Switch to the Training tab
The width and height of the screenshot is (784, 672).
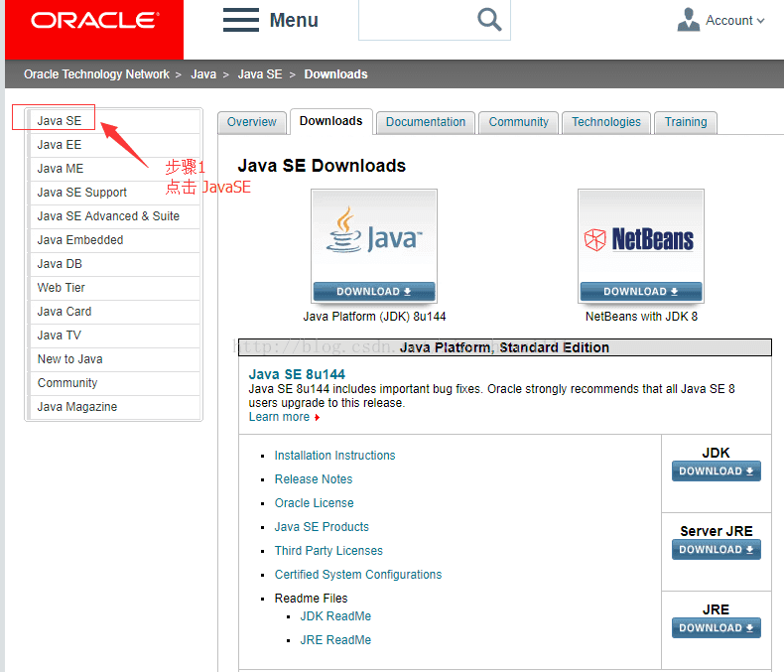pyautogui.click(x=686, y=122)
